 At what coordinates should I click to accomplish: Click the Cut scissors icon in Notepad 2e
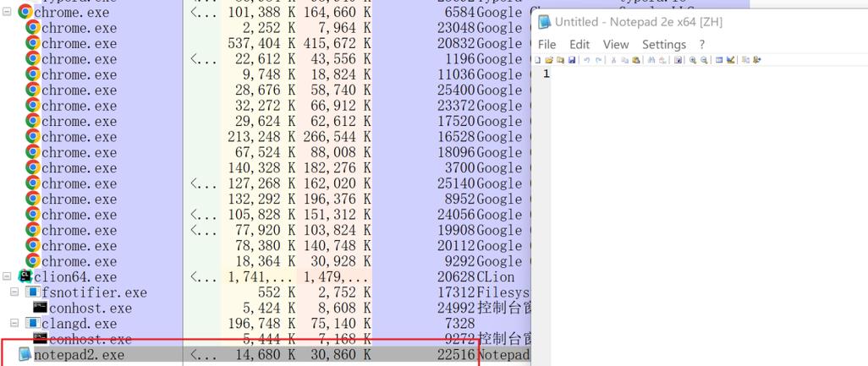click(614, 60)
